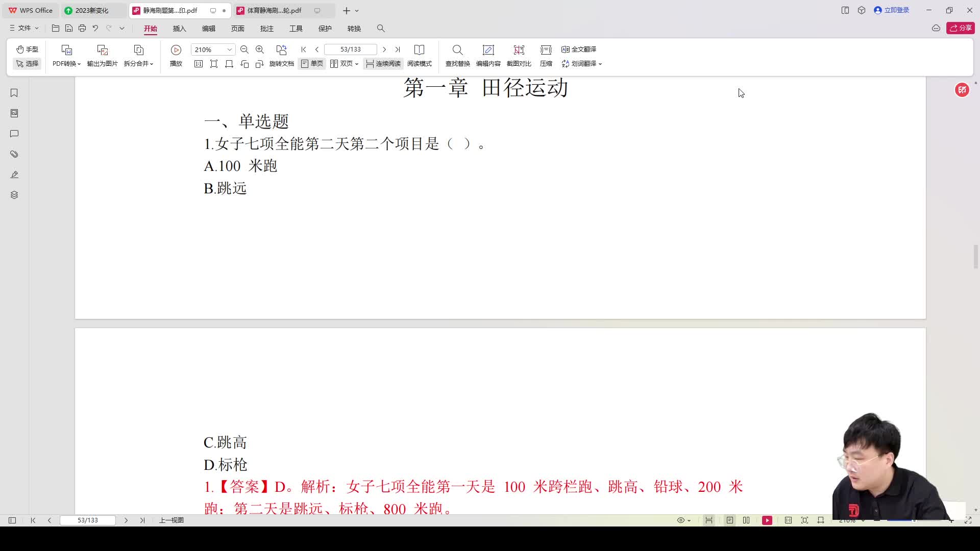
Task: Switch to the 手型 hand tool
Action: pyautogui.click(x=27, y=49)
